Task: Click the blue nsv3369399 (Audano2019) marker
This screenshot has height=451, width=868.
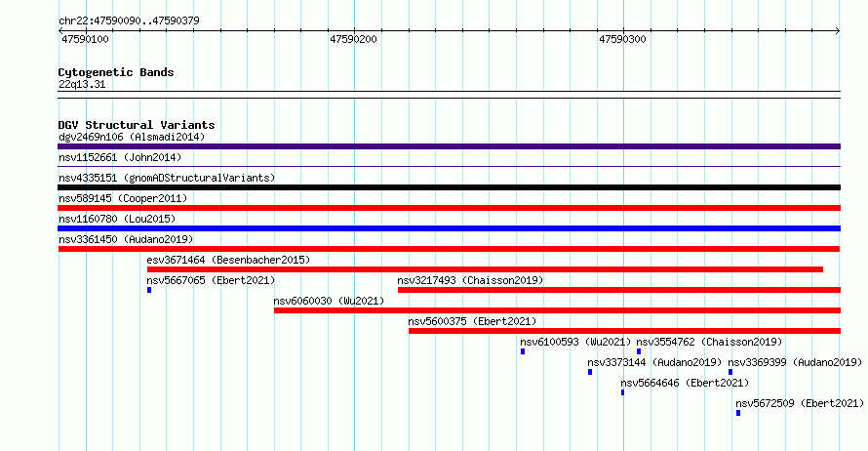Action: [x=730, y=372]
